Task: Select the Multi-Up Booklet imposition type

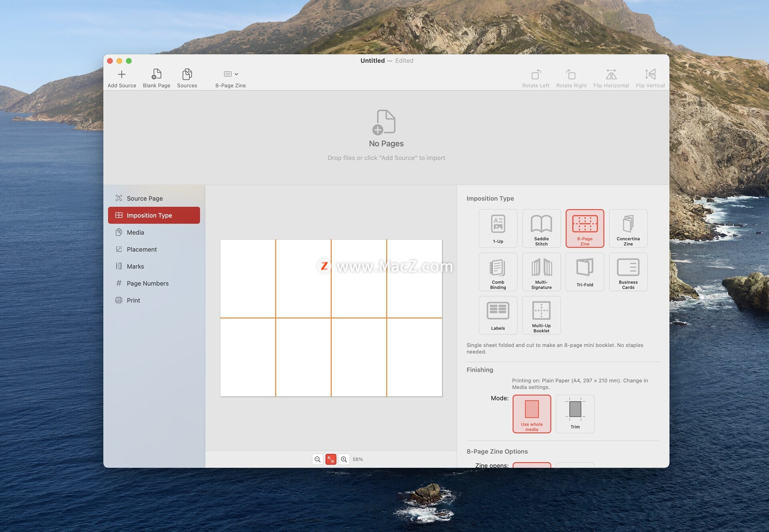Action: point(541,315)
